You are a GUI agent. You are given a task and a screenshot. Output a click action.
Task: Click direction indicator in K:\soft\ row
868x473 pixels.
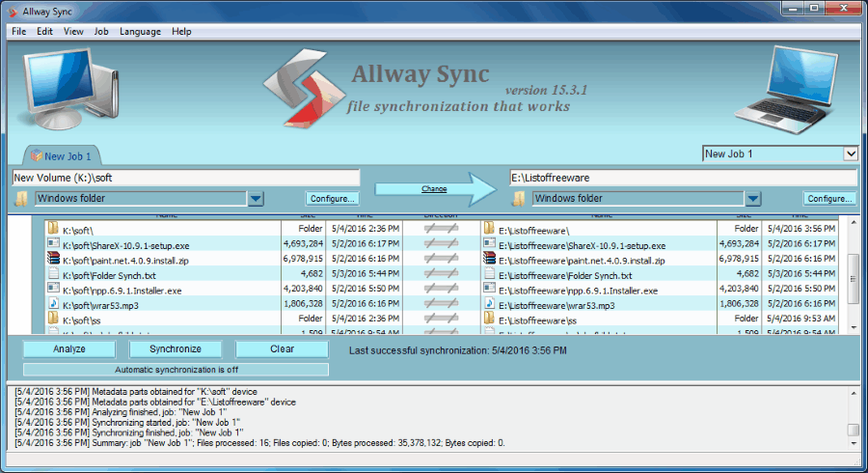(x=441, y=228)
